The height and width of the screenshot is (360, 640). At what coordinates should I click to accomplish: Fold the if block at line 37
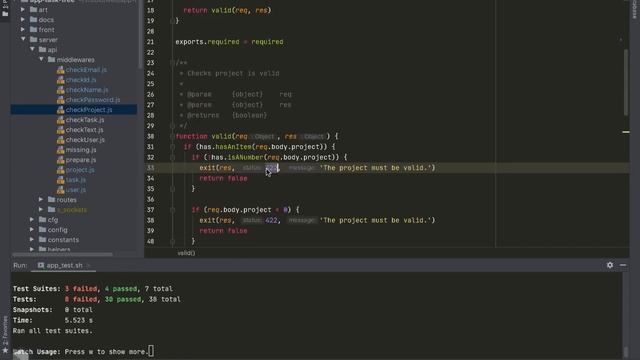coord(172,210)
